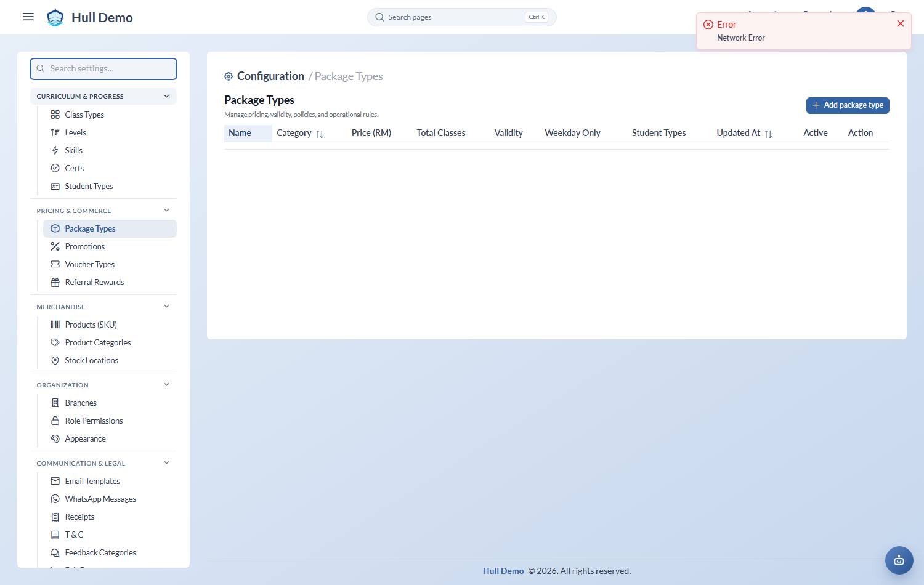Focus the Search settings input
This screenshot has height=585, width=924.
click(103, 68)
